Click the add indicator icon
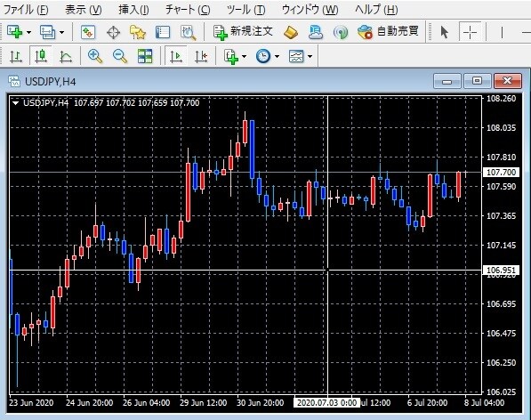 [231, 56]
